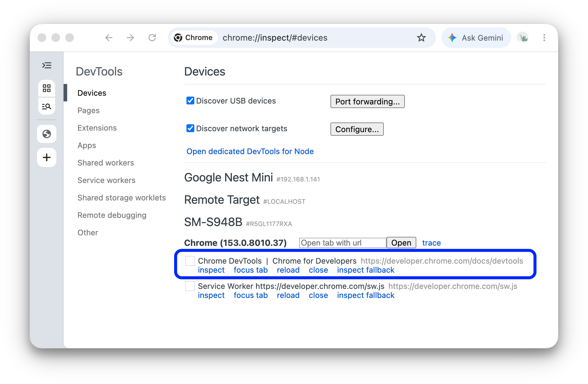Click the browser back arrow
588x384 pixels.
click(109, 38)
